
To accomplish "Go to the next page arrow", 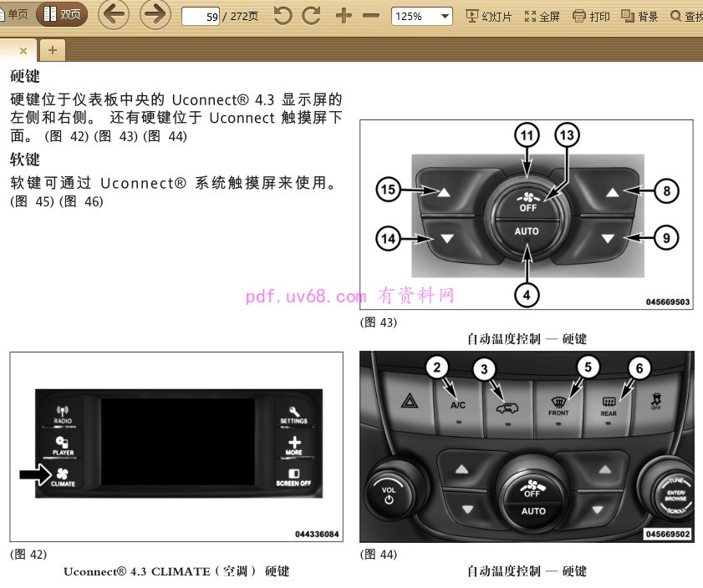I will [155, 15].
